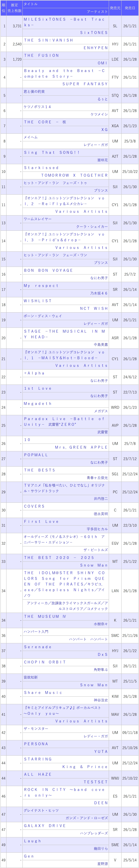This screenshot has width=139, height=868.
Task: Click artist Mrs. GREEN APPLE
Action: 81,447
